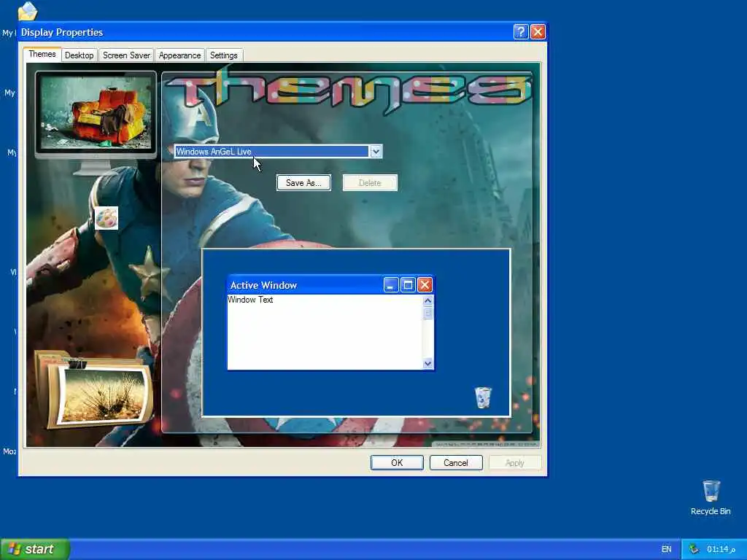Click the "Window Text" sample text
The height and width of the screenshot is (560, 747).
(250, 300)
